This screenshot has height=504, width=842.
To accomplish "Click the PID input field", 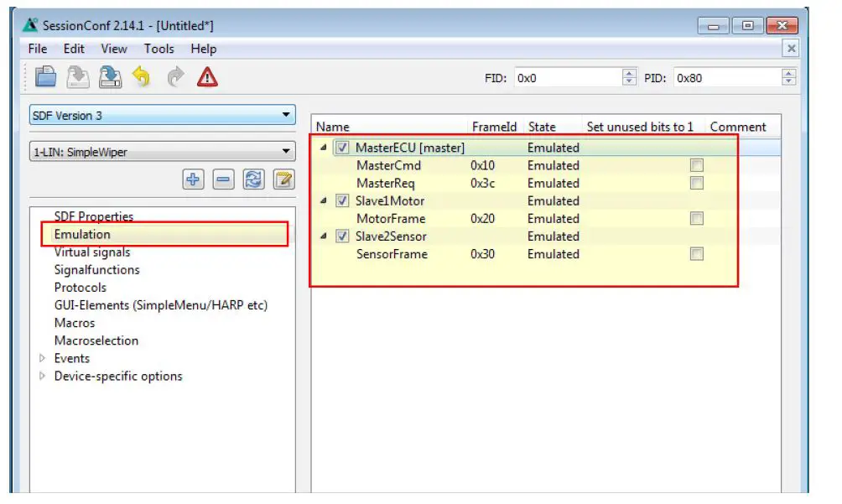I will tap(728, 78).
